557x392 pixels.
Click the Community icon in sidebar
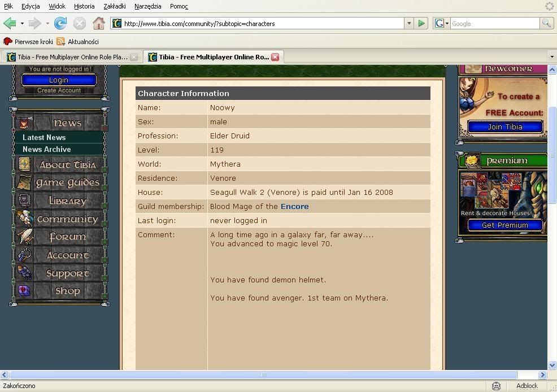point(25,219)
